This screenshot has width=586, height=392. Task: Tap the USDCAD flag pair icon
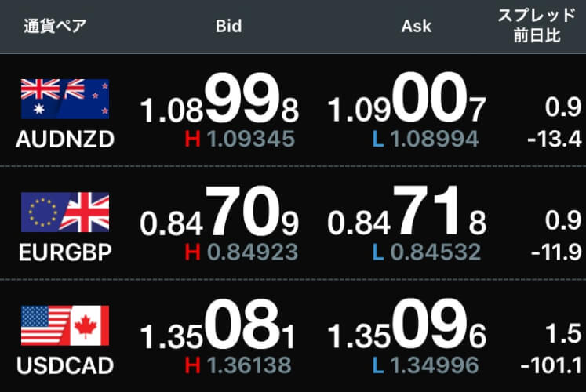pos(64,325)
